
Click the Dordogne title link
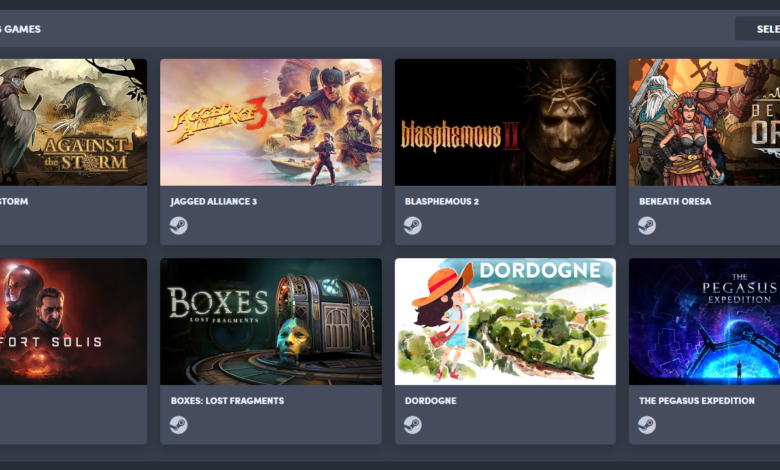coord(431,400)
